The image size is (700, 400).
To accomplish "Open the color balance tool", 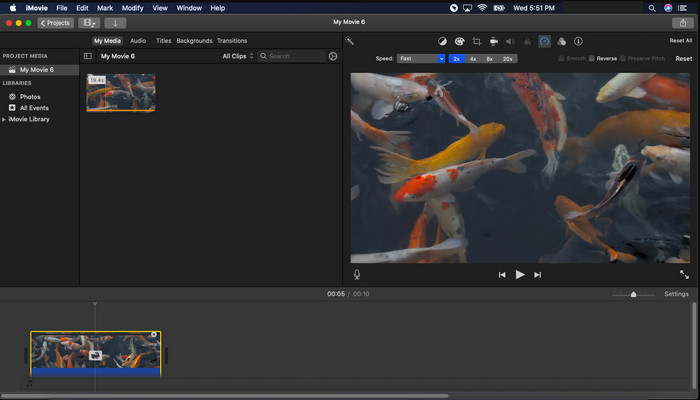I will (x=442, y=41).
